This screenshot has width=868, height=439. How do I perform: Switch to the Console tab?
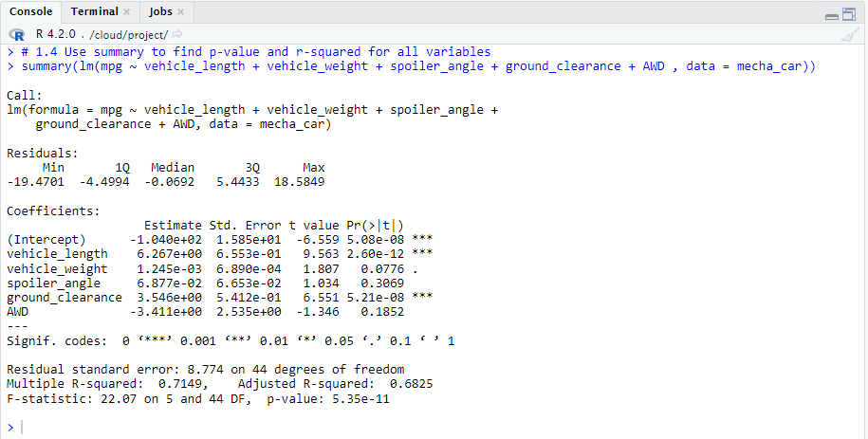[x=31, y=11]
